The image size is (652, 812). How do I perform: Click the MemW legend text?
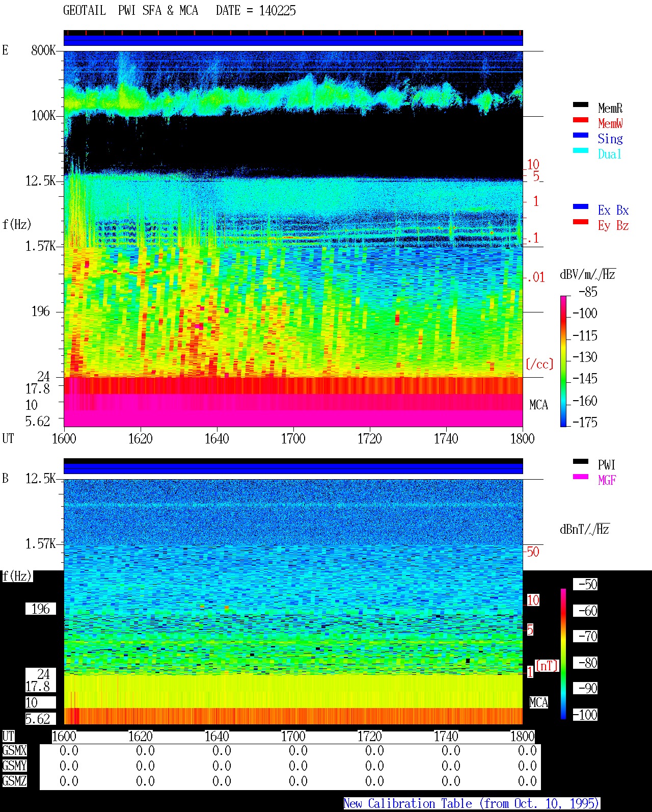point(610,123)
